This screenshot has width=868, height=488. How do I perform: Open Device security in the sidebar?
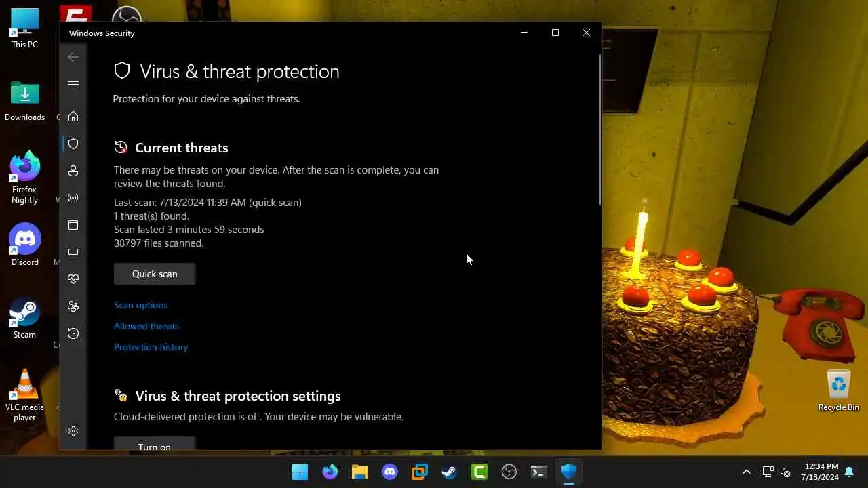click(73, 252)
